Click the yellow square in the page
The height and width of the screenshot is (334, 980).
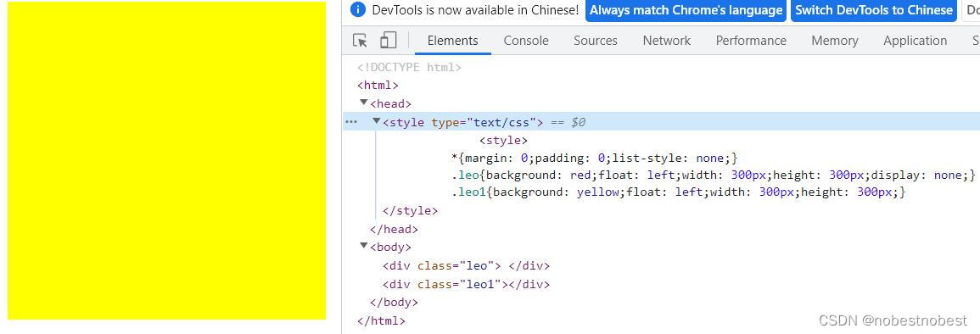pyautogui.click(x=166, y=160)
